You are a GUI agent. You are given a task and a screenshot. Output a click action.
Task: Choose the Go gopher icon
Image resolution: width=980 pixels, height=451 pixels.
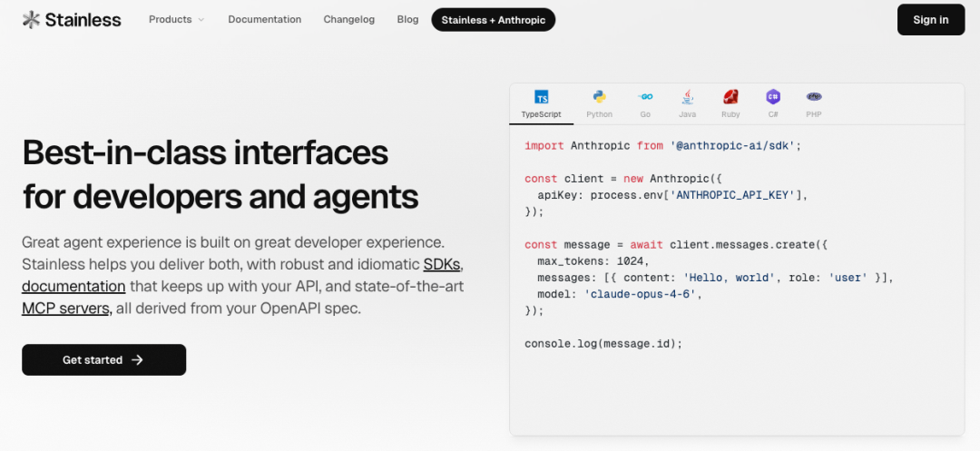[x=645, y=97]
